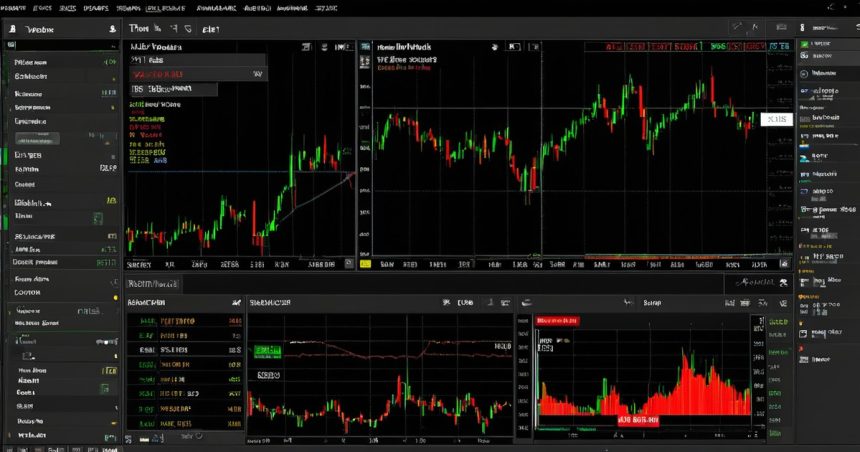Click the red label atop the volume histogram panel

[557, 320]
